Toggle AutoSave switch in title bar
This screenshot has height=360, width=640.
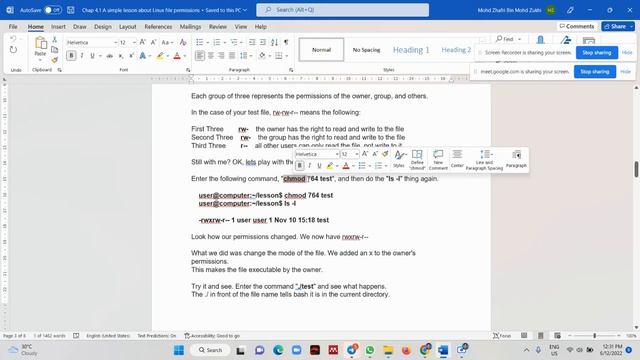(53, 10)
